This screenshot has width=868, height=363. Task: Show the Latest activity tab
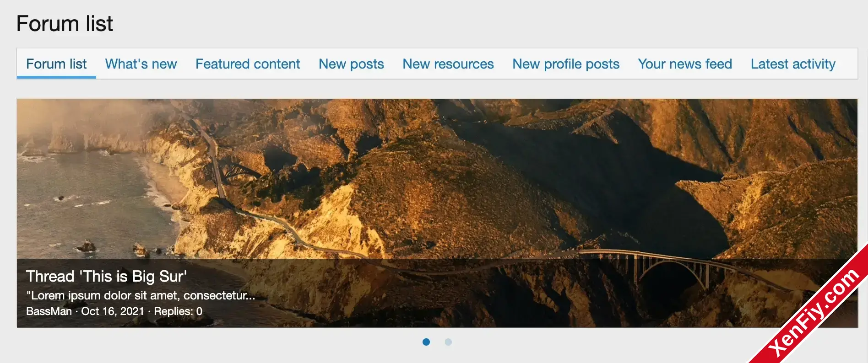click(x=793, y=64)
